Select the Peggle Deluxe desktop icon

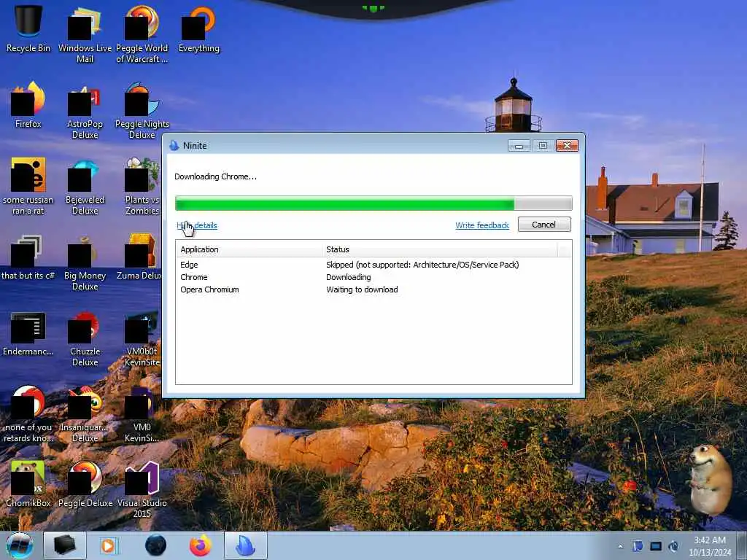pyautogui.click(x=85, y=485)
